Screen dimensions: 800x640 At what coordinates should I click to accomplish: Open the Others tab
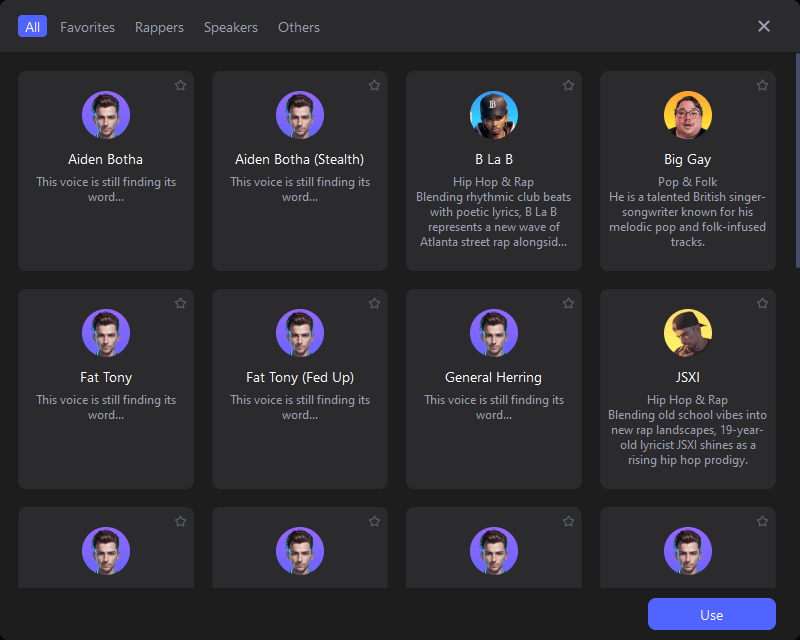click(299, 27)
